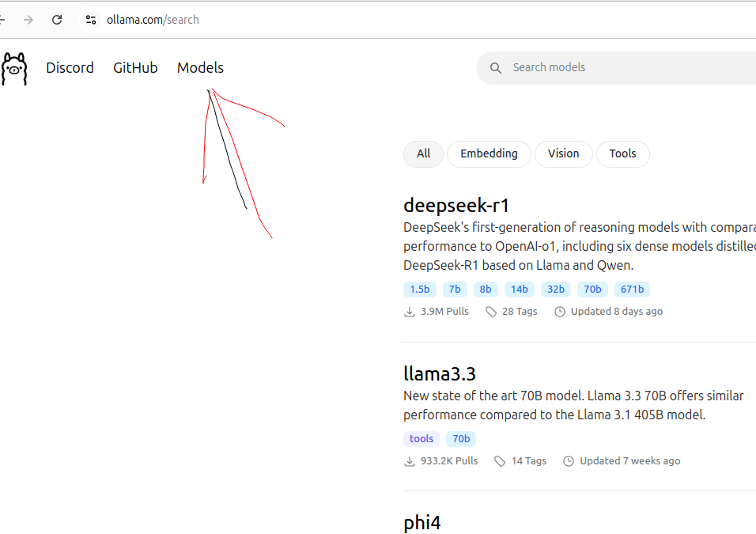The image size is (756, 534).
Task: Open the Models page
Action: tap(201, 67)
